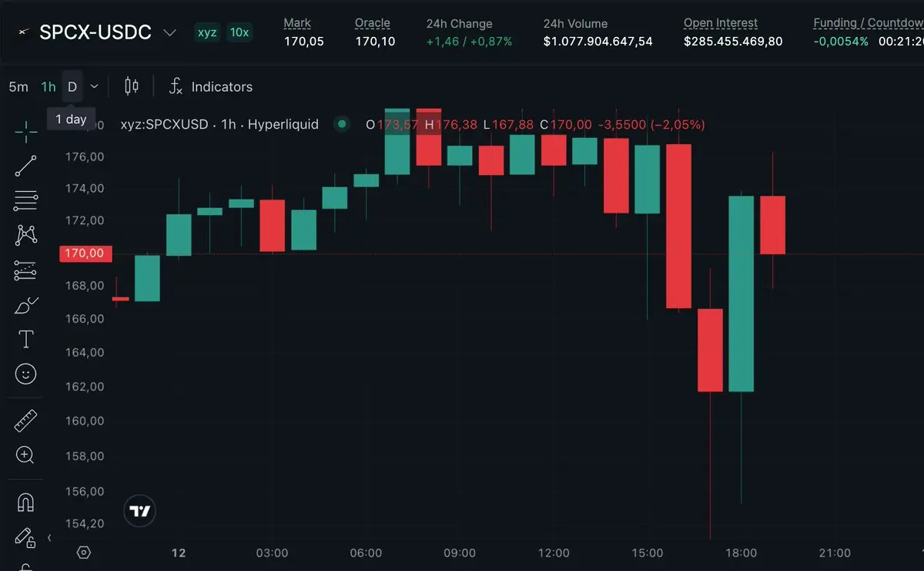Switch to the 5m timeframe
Viewport: 924px width, 571px height.
click(x=18, y=87)
